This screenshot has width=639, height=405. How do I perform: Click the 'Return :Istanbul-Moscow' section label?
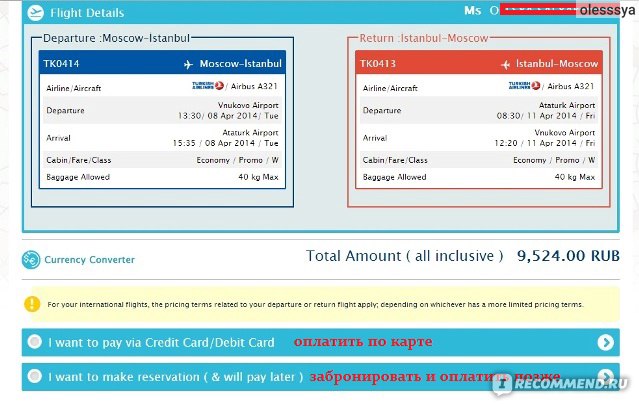[x=424, y=38]
